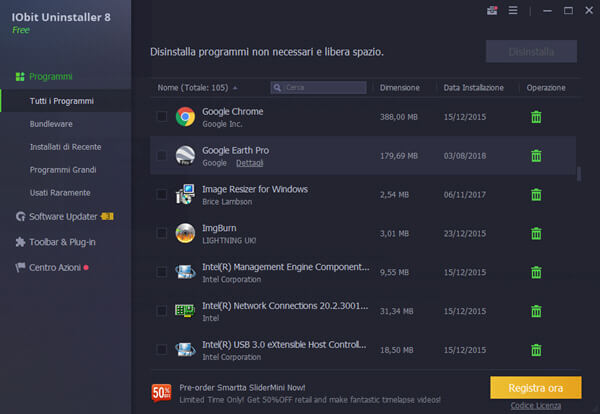Check Intel Network Connections checkbox
Viewport: 600px width, 414px height.
coord(162,311)
